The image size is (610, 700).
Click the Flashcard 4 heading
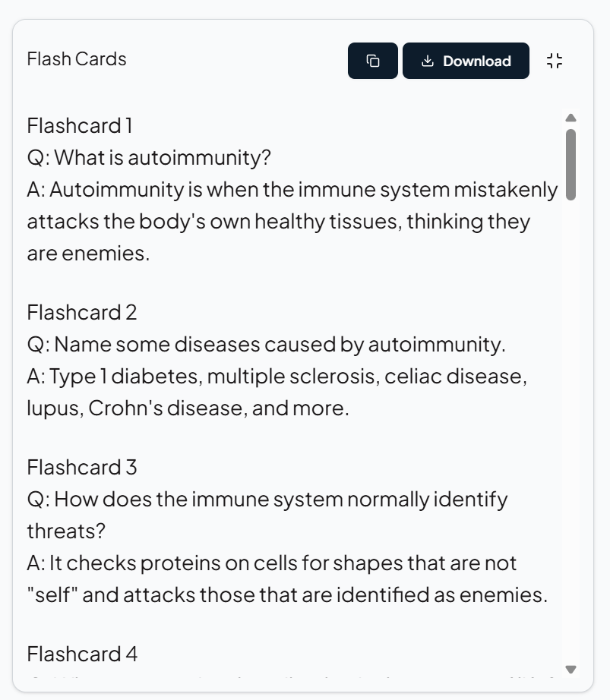pyautogui.click(x=82, y=654)
